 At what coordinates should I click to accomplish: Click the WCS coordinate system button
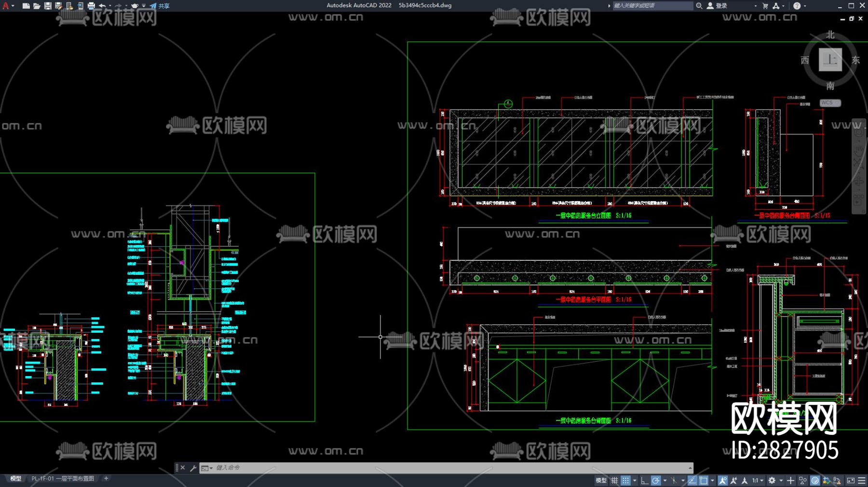click(830, 103)
